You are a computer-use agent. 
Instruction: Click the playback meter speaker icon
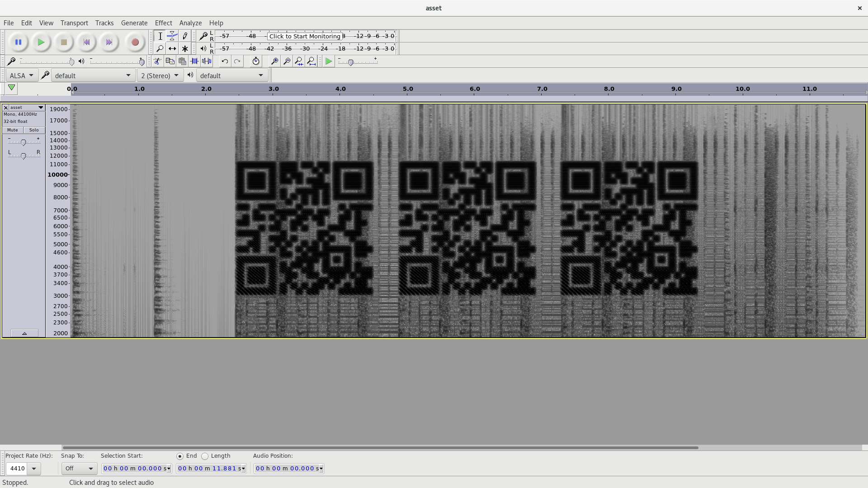[203, 48]
